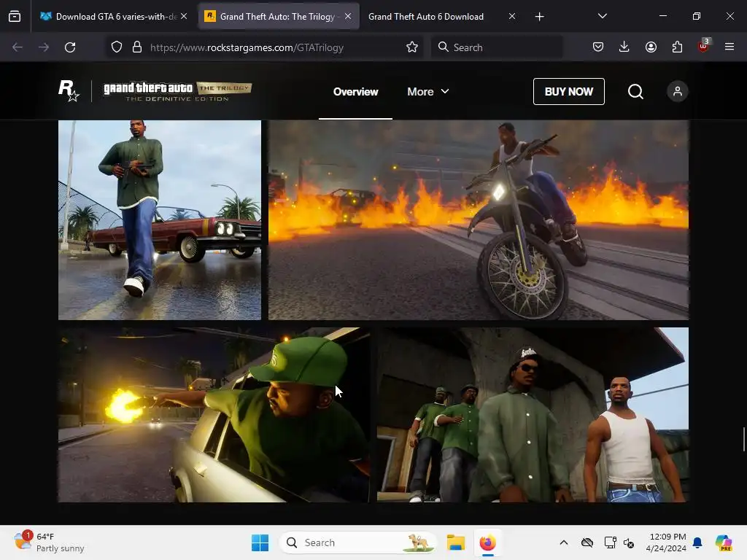Go back to previous page

pyautogui.click(x=18, y=47)
